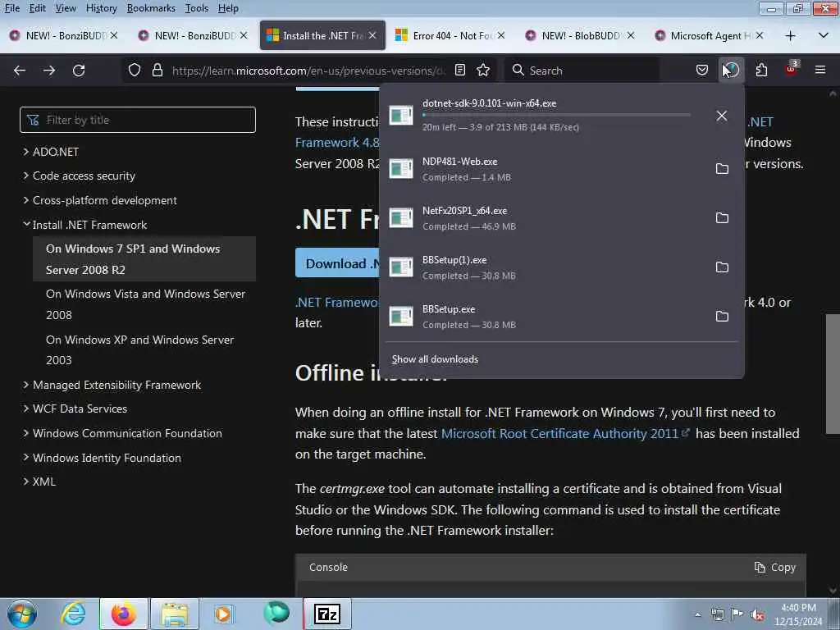This screenshot has width=840, height=630.
Task: Click the Download .NET Framework button
Action: click(x=337, y=263)
